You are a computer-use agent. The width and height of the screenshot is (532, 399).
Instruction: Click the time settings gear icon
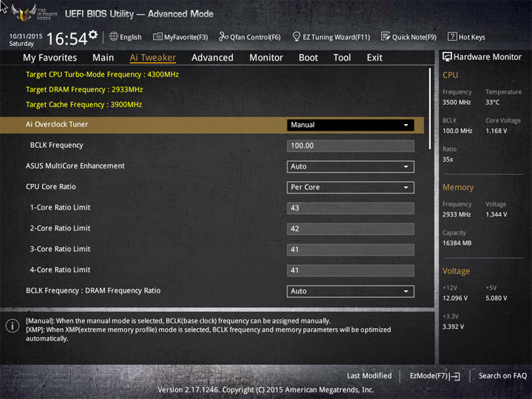click(93, 34)
